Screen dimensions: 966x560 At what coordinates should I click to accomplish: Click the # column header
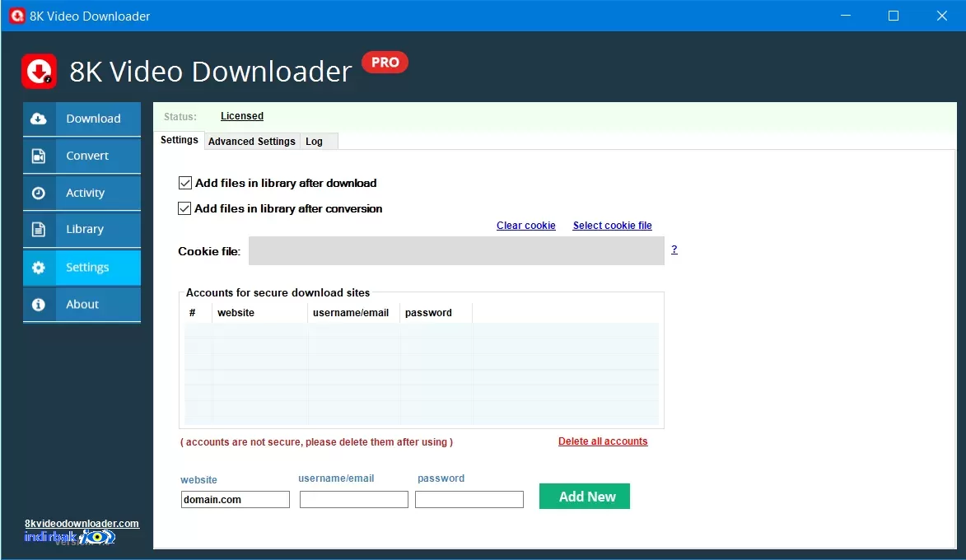[198, 313]
